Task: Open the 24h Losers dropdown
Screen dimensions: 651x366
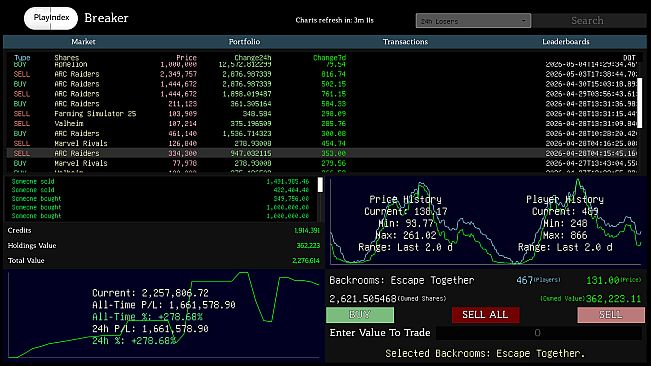Action: [473, 21]
